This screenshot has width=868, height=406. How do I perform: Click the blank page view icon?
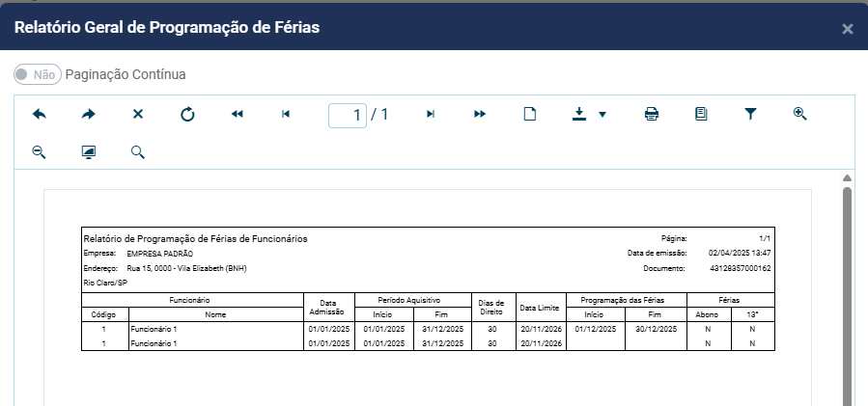coord(529,114)
